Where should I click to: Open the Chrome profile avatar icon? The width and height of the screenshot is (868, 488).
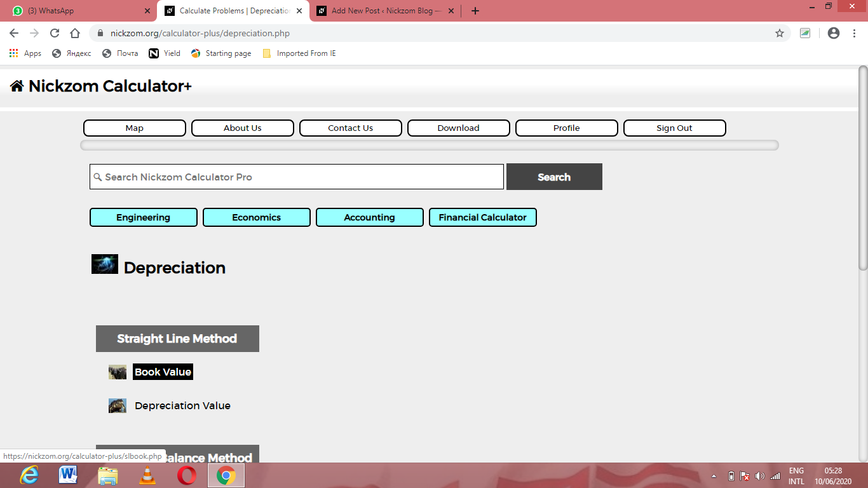834,33
